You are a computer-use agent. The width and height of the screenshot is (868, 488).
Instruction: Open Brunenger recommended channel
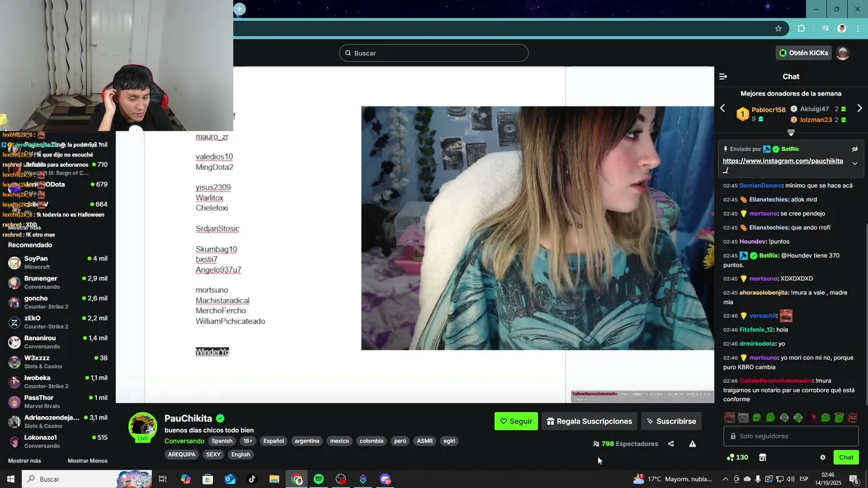pyautogui.click(x=58, y=282)
